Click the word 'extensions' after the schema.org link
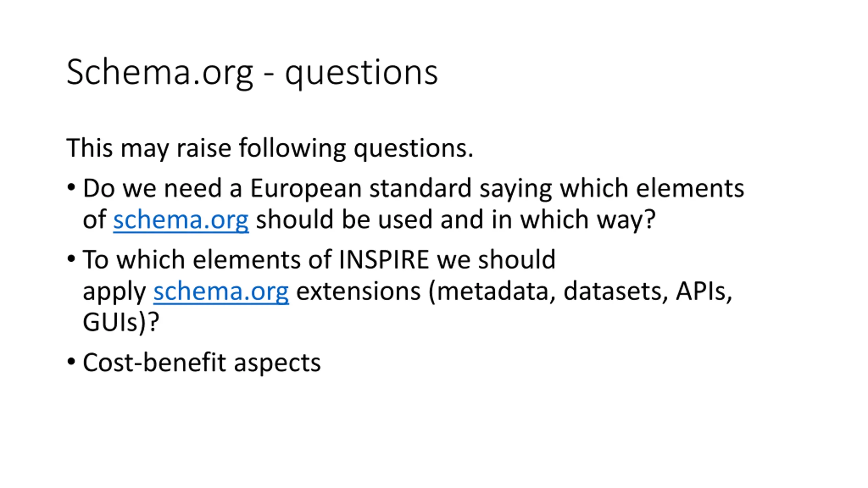This screenshot has height=488, width=868. click(x=358, y=291)
